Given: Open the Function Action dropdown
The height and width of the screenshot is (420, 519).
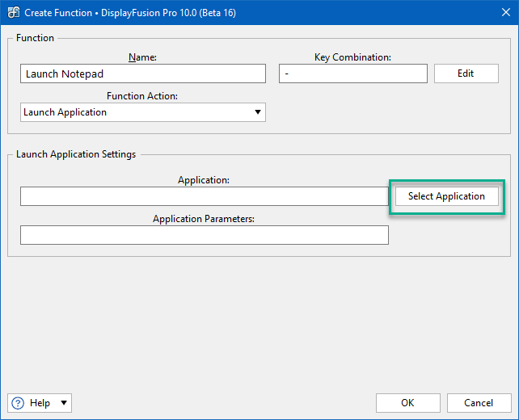Looking at the screenshot, I should [x=143, y=112].
